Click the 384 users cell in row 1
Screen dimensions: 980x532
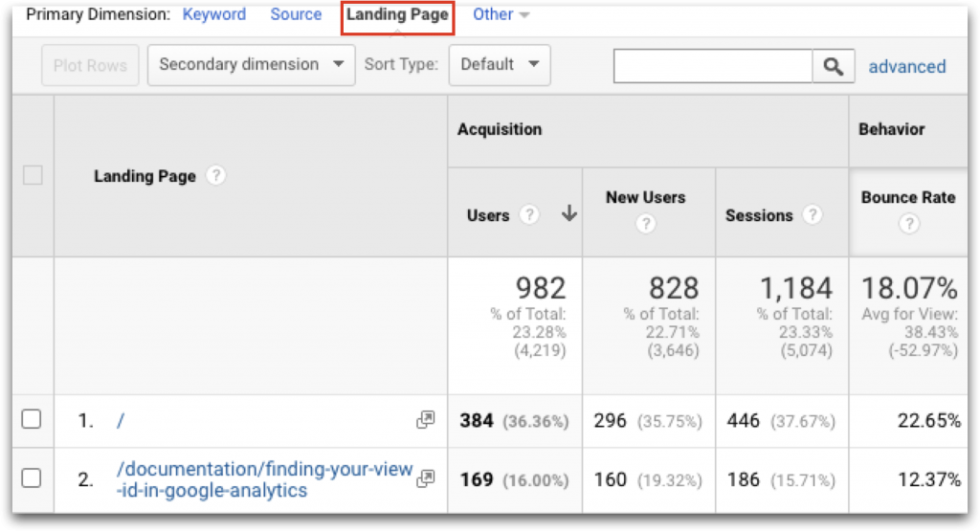pyautogui.click(x=477, y=421)
